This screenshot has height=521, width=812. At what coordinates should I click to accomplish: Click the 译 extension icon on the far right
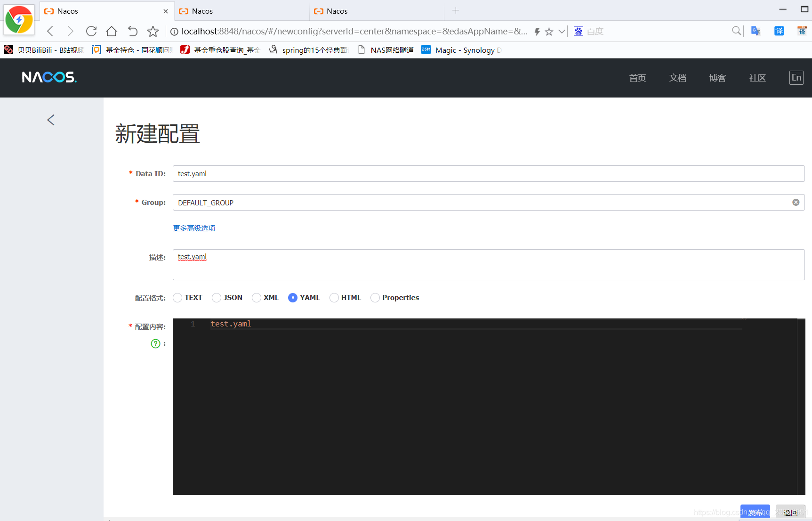(802, 31)
